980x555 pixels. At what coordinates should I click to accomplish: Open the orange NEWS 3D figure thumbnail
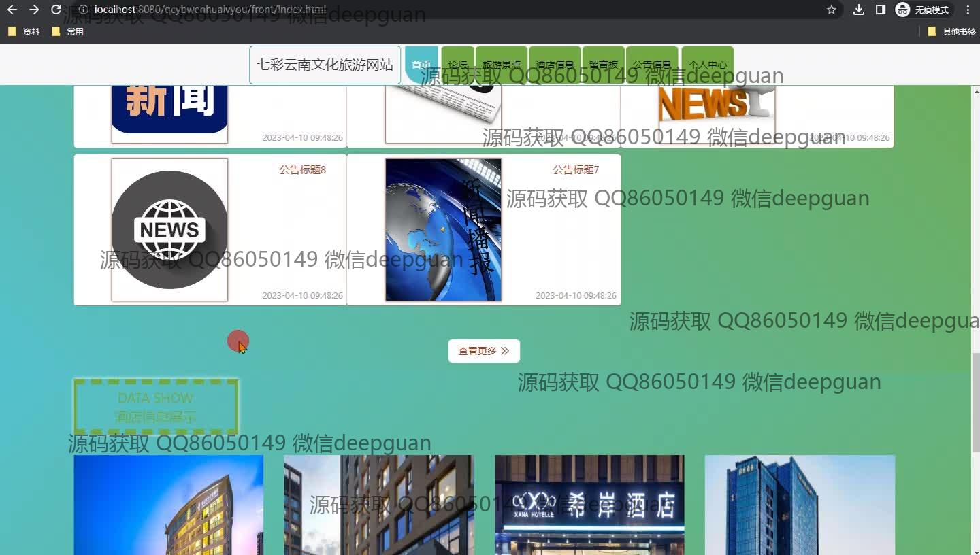(717, 114)
